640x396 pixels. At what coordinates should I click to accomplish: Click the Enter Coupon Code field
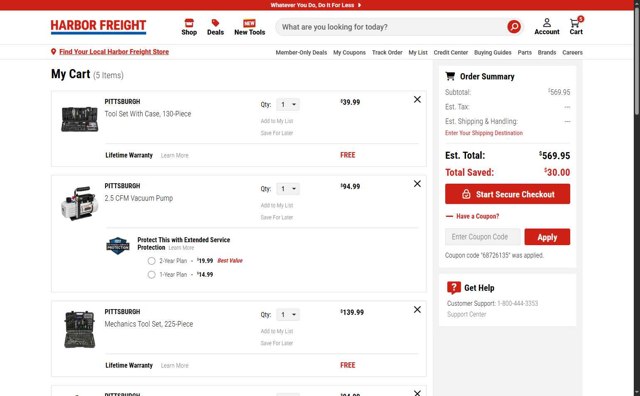click(483, 237)
